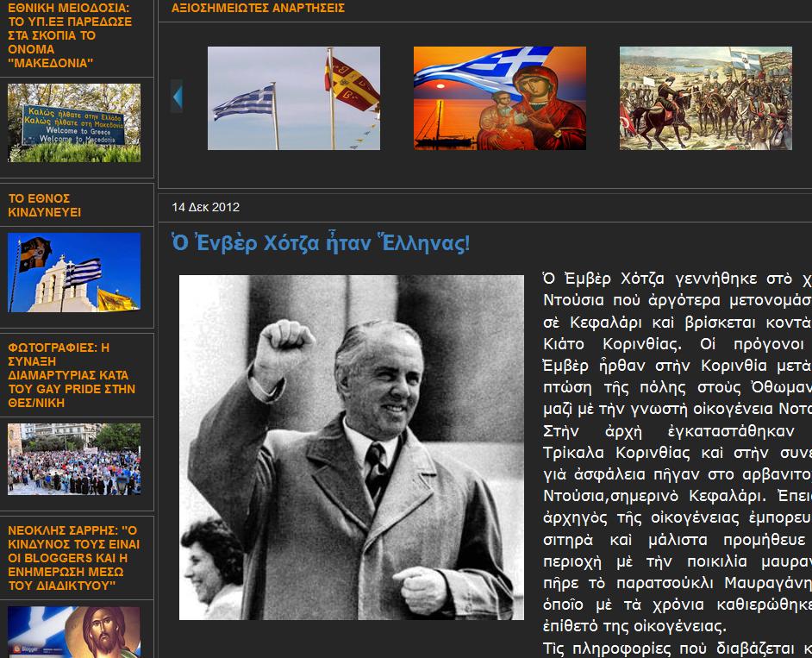Image resolution: width=812 pixels, height=658 pixels.
Task: Open the Greek and Byzantine flags carousel image
Action: 293,98
